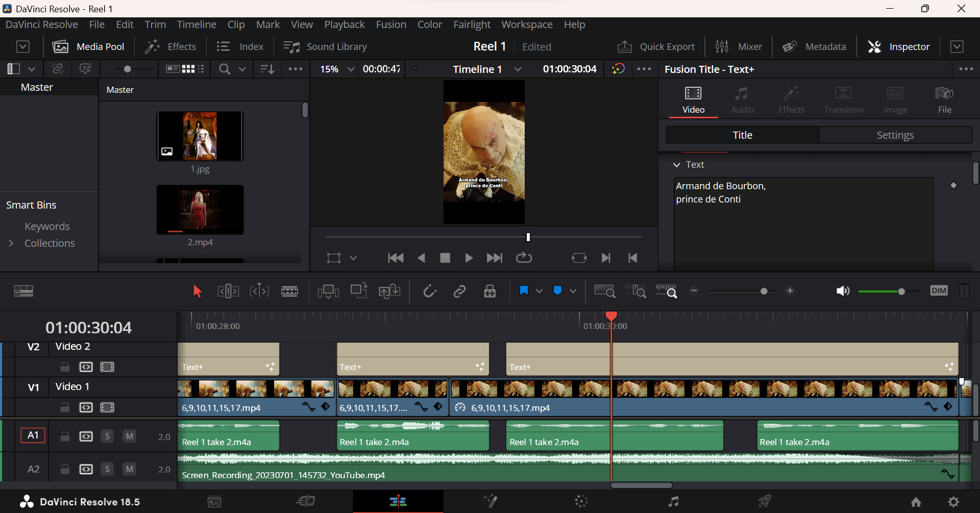Open the Playback menu
Screen dimensions: 980x513
pyautogui.click(x=344, y=24)
